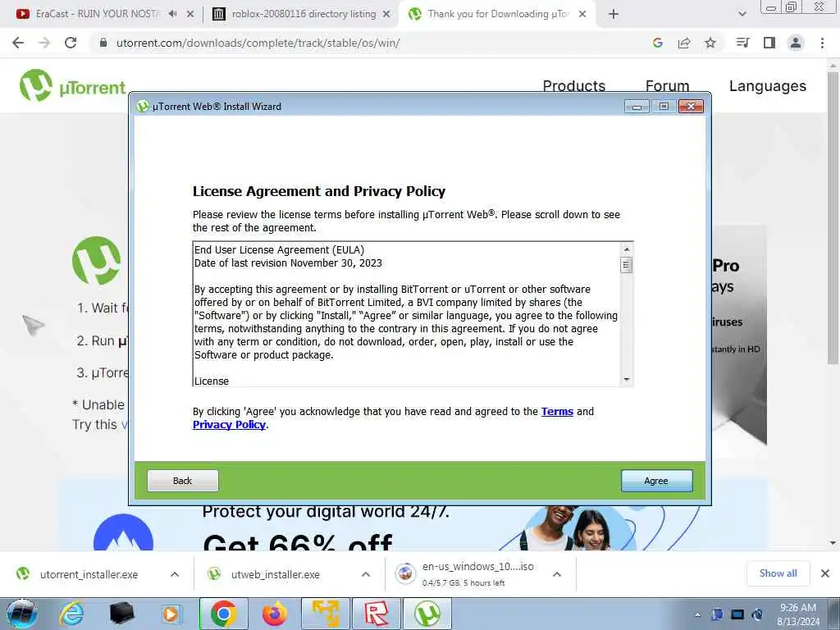The width and height of the screenshot is (840, 630).
Task: Open the media control icon
Action: click(x=743, y=43)
